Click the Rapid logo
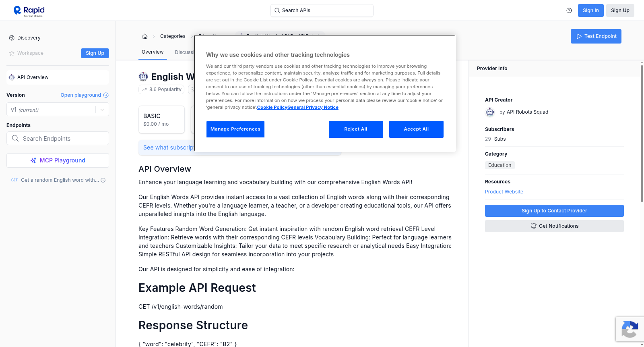Screen dimensions: 644x347 pyautogui.click(x=29, y=11)
